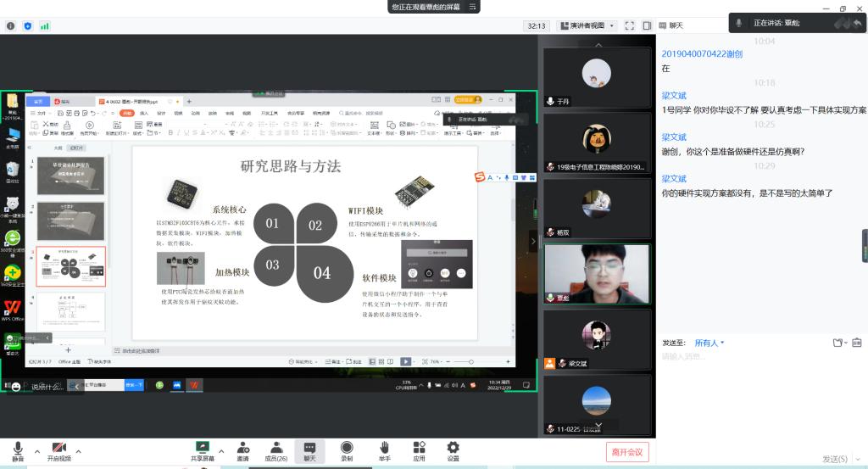Click the 录制 record icon
Image resolution: width=868 pixels, height=469 pixels.
pyautogui.click(x=347, y=448)
